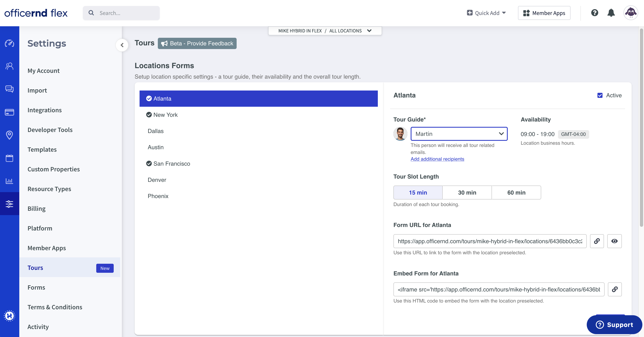Open Custom Properties settings
Image resolution: width=644 pixels, height=337 pixels.
click(x=54, y=169)
